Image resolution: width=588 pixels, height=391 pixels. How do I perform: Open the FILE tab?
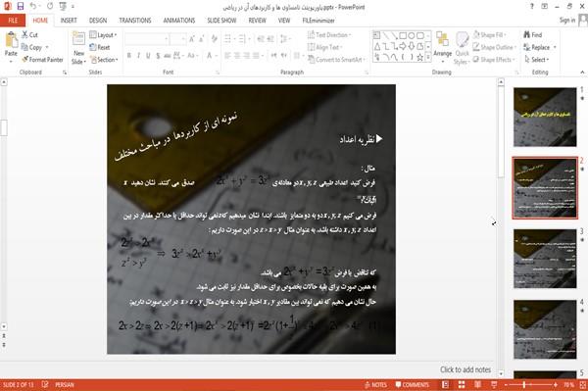[x=13, y=21]
